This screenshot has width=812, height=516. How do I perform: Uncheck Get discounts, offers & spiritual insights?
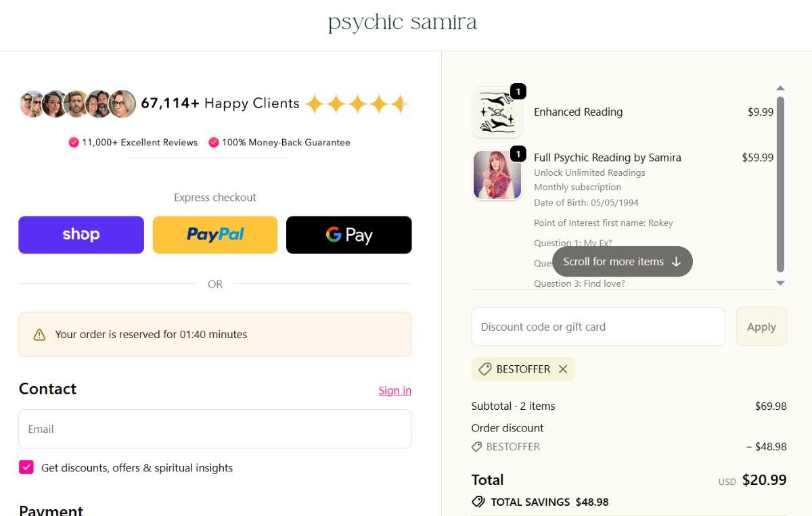(x=26, y=467)
